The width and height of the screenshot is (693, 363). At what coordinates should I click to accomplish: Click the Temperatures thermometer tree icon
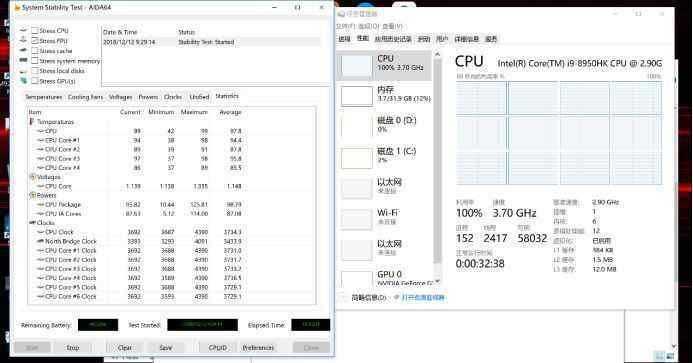coord(32,122)
